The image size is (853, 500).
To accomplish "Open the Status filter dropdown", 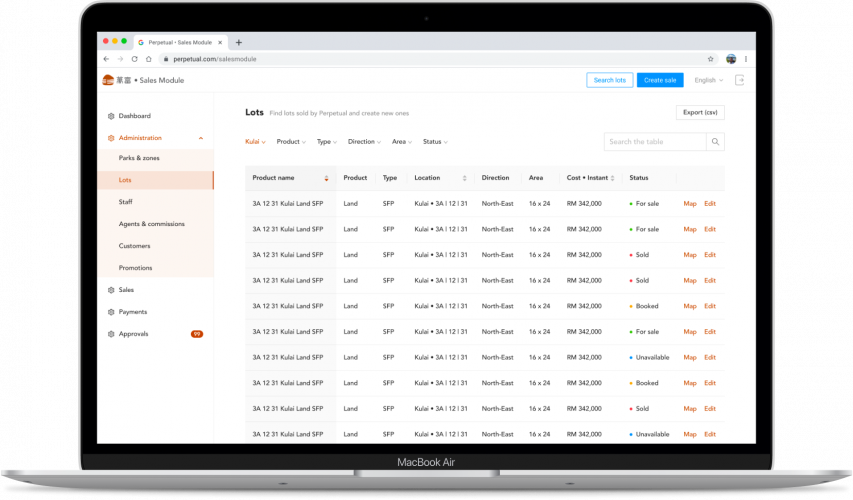I will point(435,141).
